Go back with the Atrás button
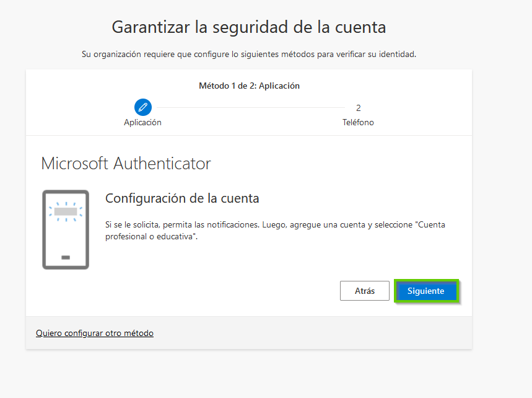532x398 pixels. click(365, 291)
